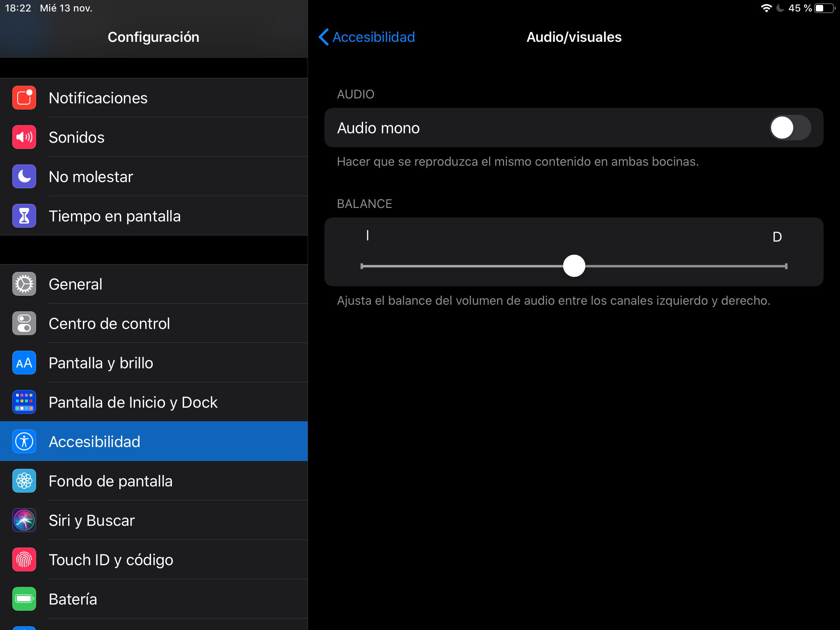Tap the Sonidos speaker icon
The height and width of the screenshot is (630, 840).
[24, 137]
